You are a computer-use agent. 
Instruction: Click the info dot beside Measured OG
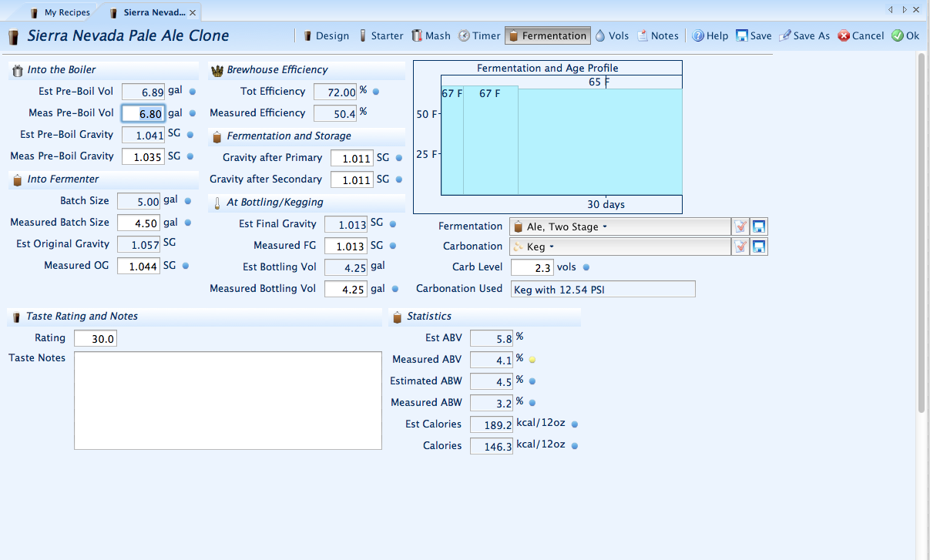pyautogui.click(x=185, y=266)
